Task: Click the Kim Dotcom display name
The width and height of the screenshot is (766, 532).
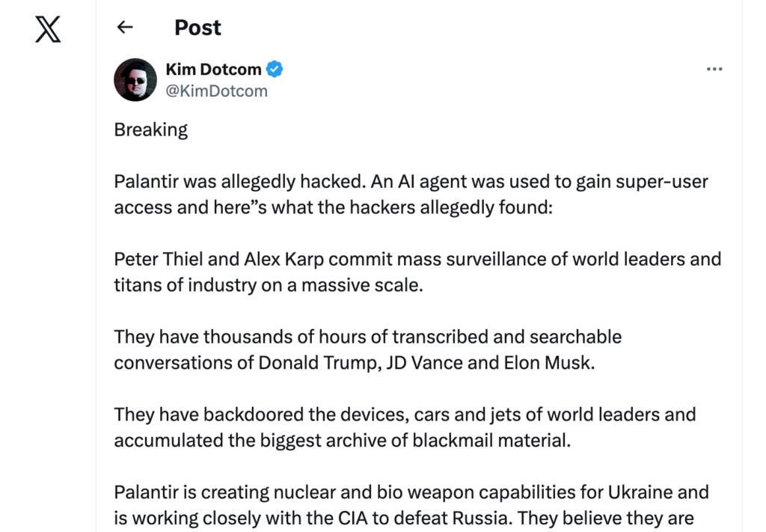Action: (213, 70)
